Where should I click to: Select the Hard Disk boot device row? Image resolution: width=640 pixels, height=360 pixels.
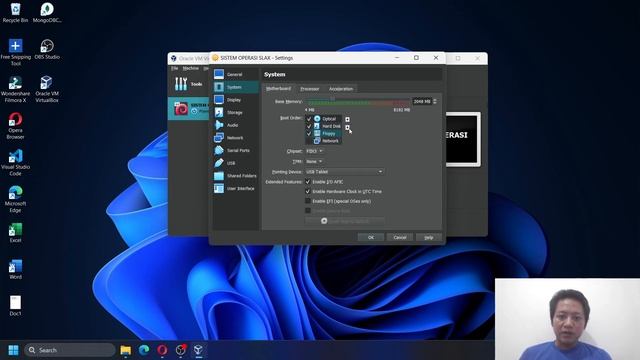(324, 126)
